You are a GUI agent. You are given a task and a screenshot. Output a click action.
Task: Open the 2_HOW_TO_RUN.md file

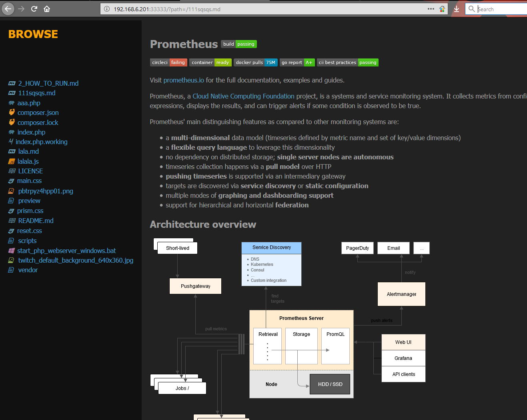click(48, 83)
